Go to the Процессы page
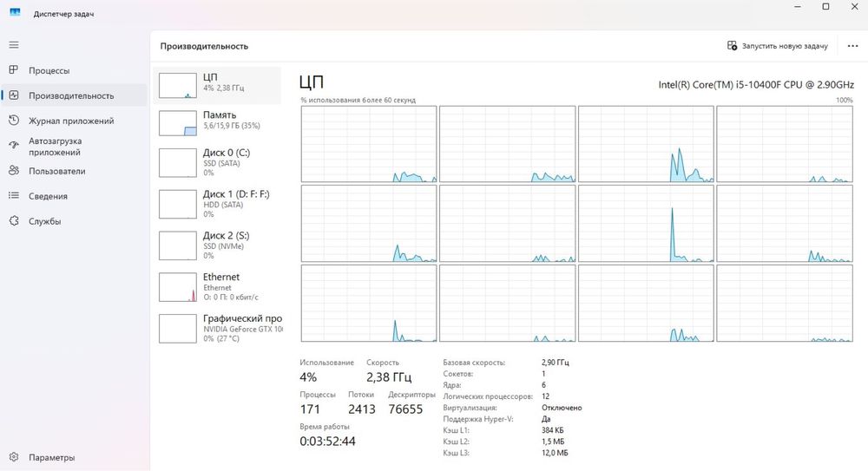This screenshot has width=868, height=471. pyautogui.click(x=49, y=70)
